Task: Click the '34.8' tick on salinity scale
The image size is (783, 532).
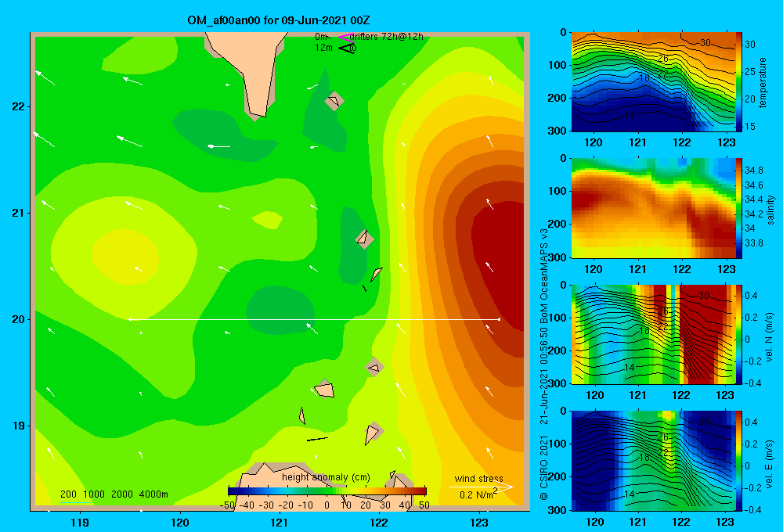Action: pos(753,171)
